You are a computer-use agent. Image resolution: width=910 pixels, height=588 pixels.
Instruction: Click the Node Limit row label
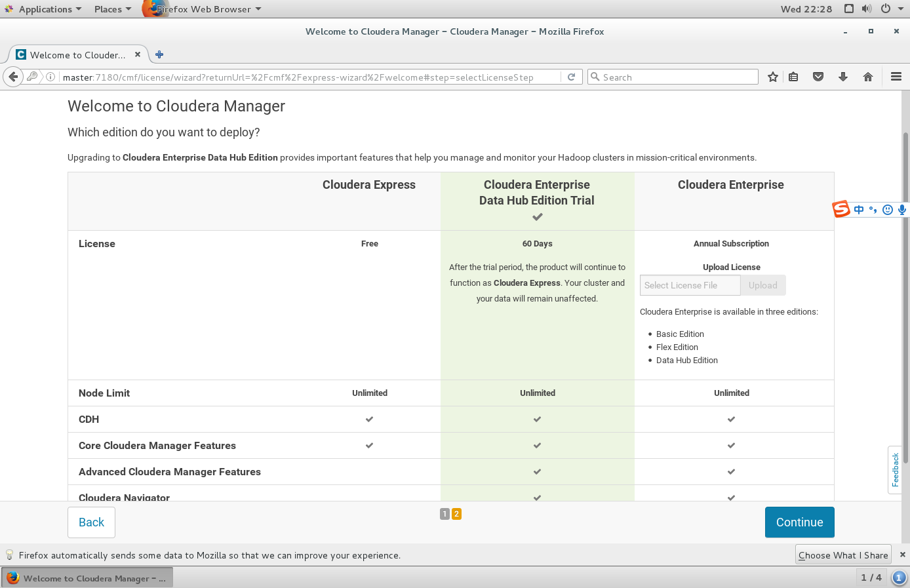pos(104,393)
